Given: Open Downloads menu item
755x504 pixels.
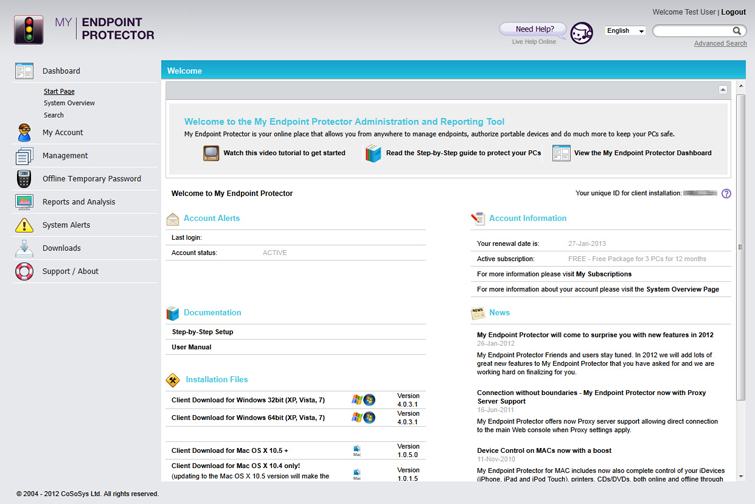Looking at the screenshot, I should (62, 248).
